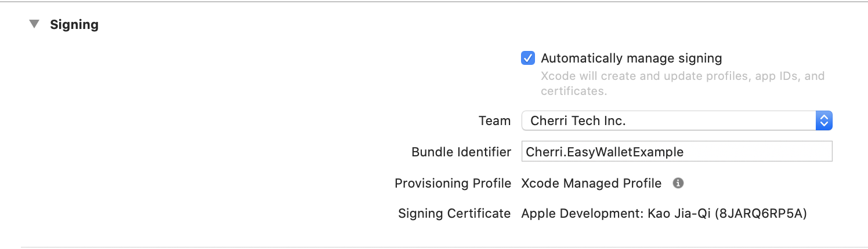Click the blue checkmark box icon

[528, 58]
